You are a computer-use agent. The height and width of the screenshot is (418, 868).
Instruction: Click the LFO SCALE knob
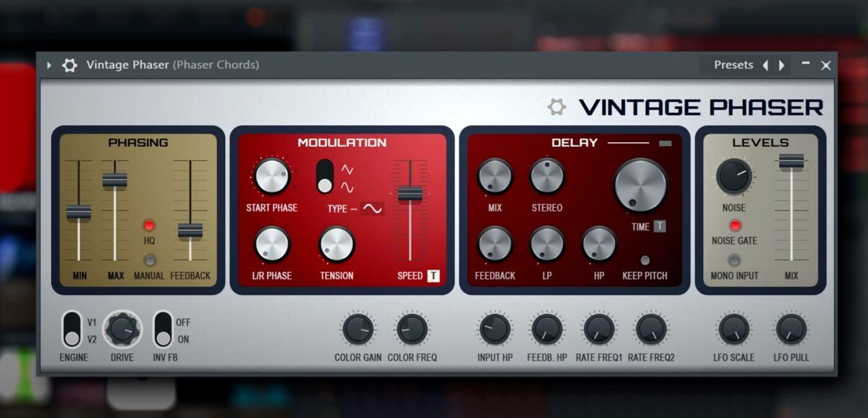pos(733,329)
